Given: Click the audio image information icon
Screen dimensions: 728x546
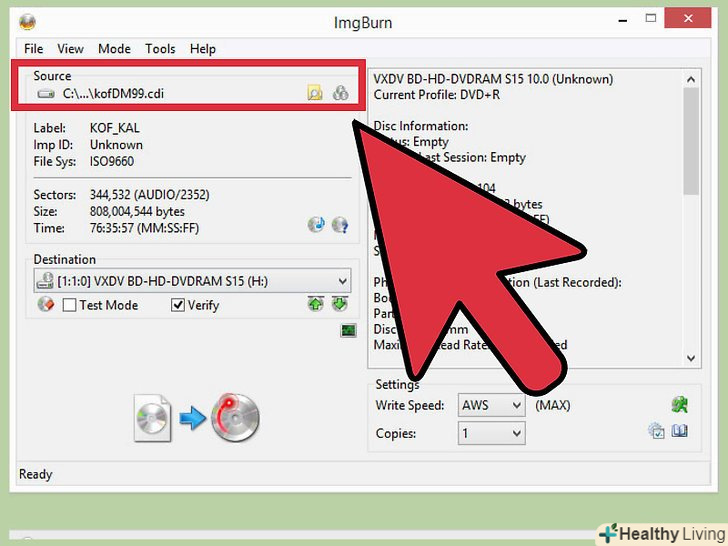Looking at the screenshot, I should pos(316,225).
